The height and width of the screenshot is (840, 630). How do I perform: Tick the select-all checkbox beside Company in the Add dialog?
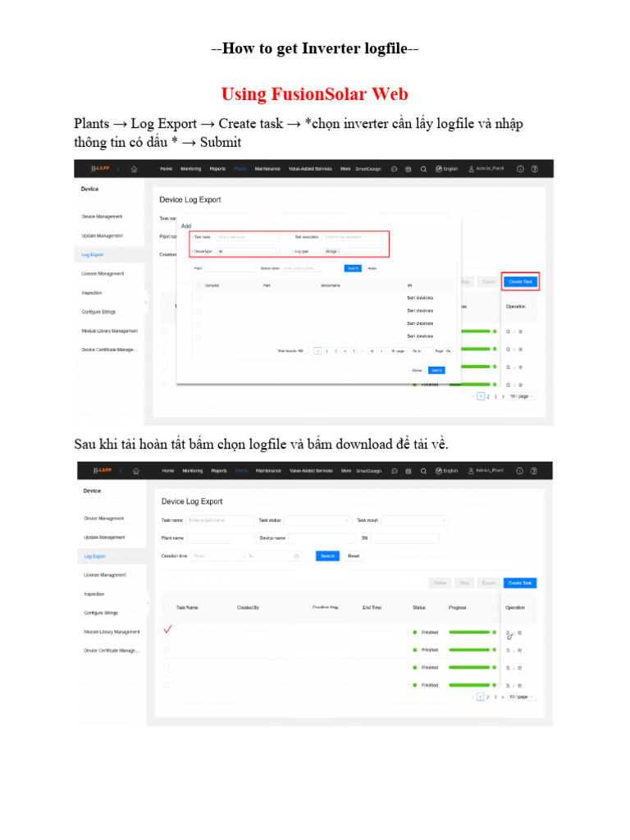[199, 285]
